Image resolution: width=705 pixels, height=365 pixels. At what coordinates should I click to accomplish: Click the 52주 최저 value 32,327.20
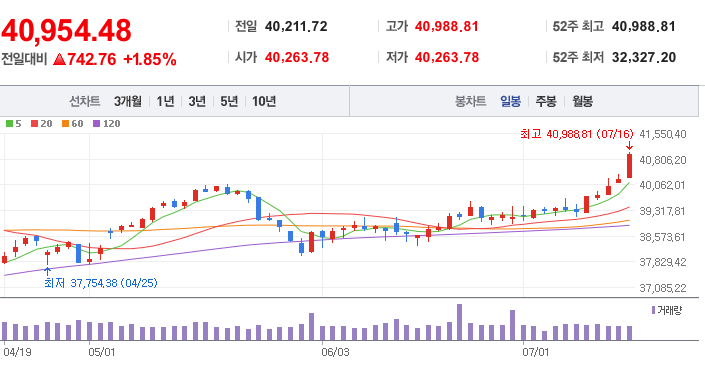point(643,58)
